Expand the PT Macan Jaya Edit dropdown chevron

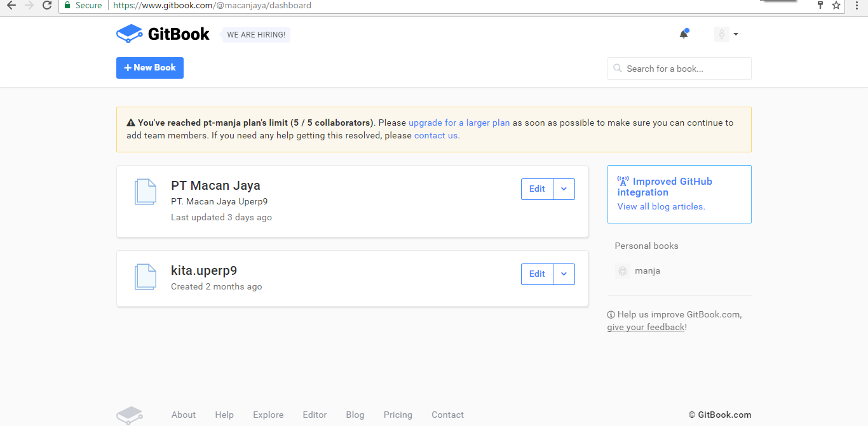tap(564, 189)
